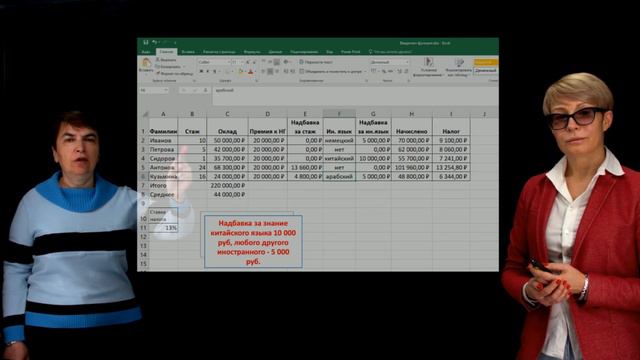Click the Tell Me search box
The image size is (640, 360).
pyautogui.click(x=391, y=52)
